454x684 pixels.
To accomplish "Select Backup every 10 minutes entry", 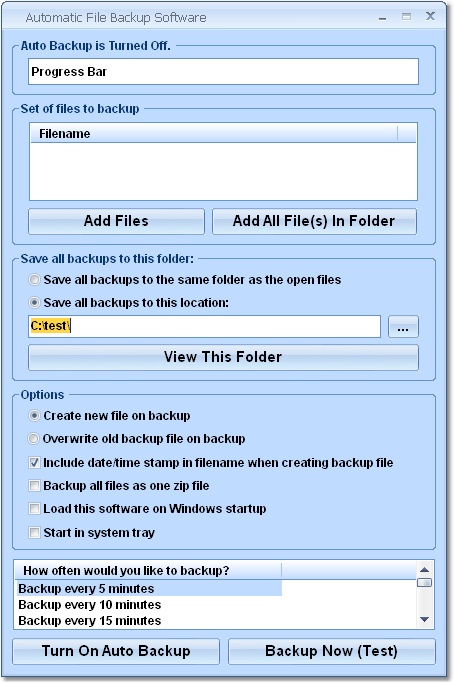I will pos(149,605).
